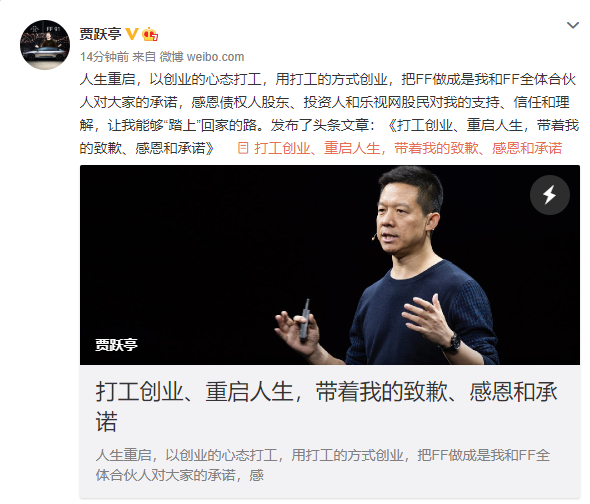Click the presentation clicker in speaker's hand
Screen dimensions: 590x504
pos(305,318)
